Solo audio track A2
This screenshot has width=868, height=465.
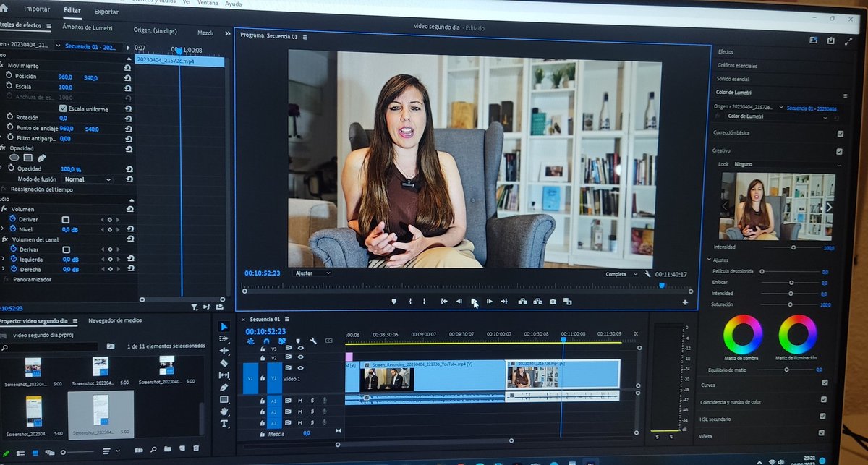(x=312, y=411)
